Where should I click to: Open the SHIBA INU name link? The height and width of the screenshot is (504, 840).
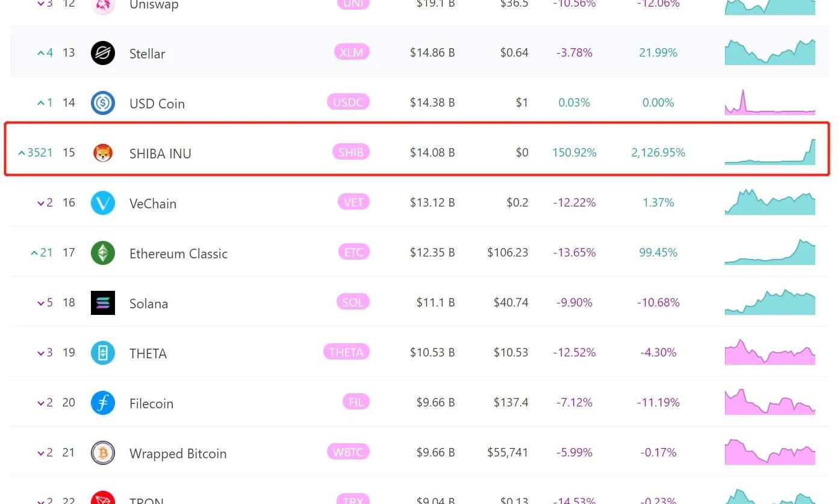tap(160, 154)
